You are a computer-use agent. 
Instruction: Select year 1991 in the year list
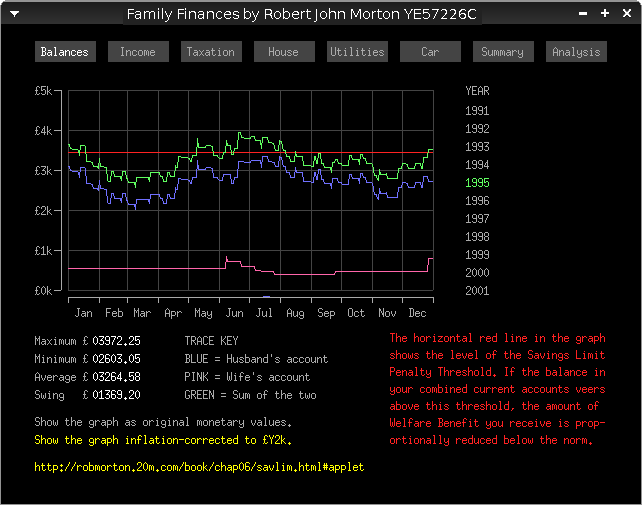(x=477, y=111)
